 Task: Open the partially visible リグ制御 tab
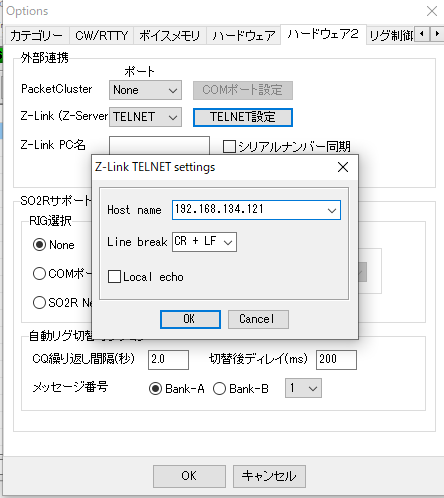click(x=390, y=35)
